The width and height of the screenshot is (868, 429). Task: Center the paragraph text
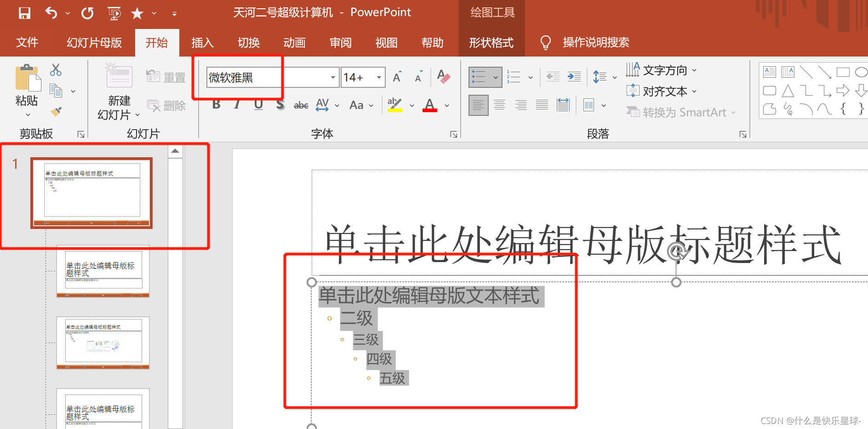click(x=500, y=105)
